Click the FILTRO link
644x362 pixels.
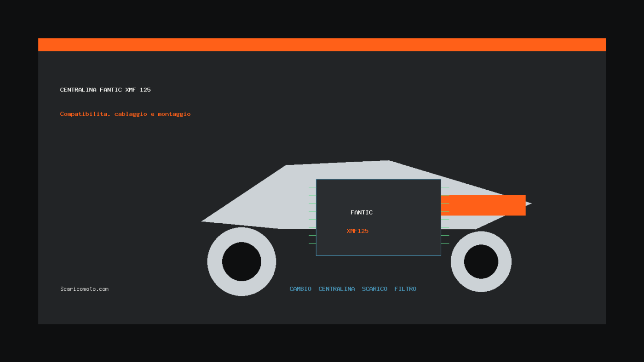click(405, 289)
